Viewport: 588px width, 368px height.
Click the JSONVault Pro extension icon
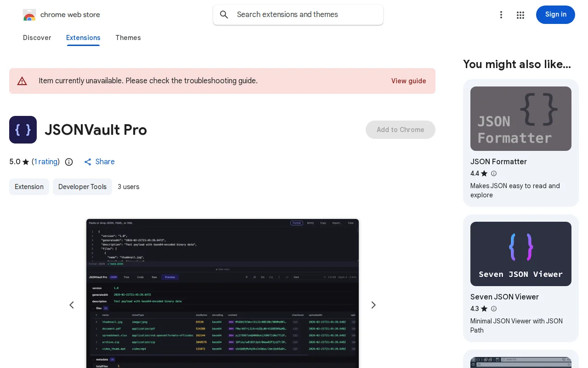23,130
